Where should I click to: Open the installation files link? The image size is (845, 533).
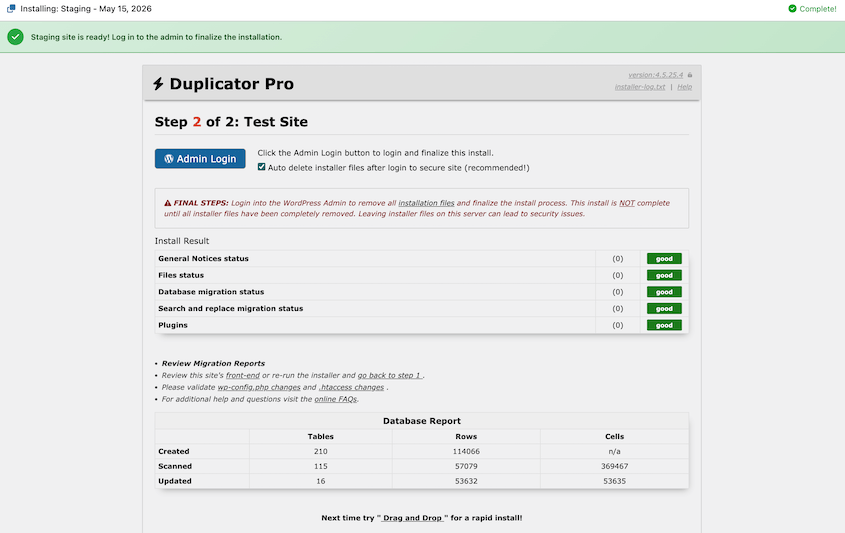(x=426, y=203)
